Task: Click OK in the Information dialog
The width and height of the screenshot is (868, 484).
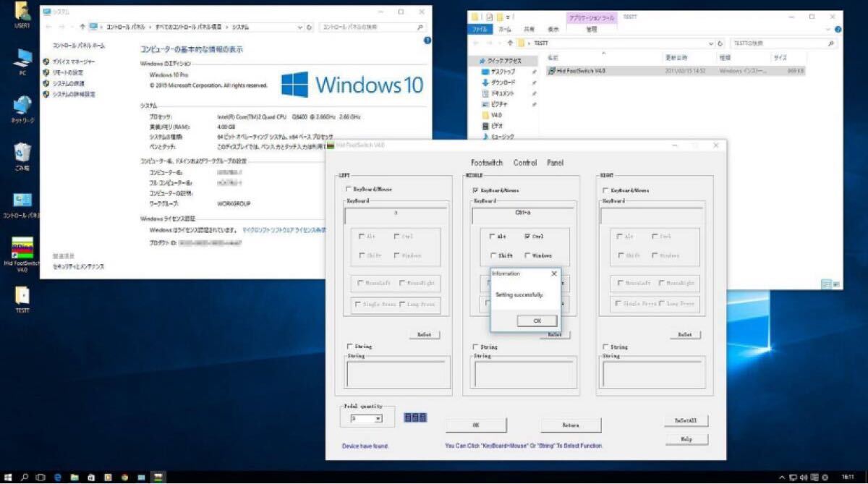Action: point(537,320)
